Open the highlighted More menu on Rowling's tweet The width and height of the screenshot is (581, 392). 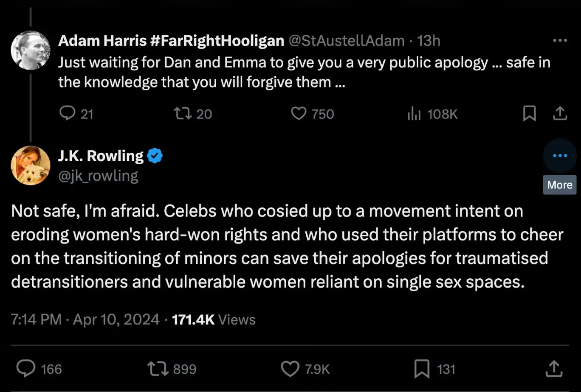pyautogui.click(x=560, y=156)
